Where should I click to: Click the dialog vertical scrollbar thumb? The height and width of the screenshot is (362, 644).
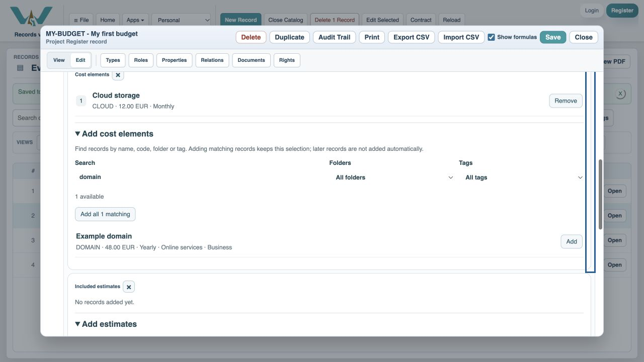(x=600, y=195)
